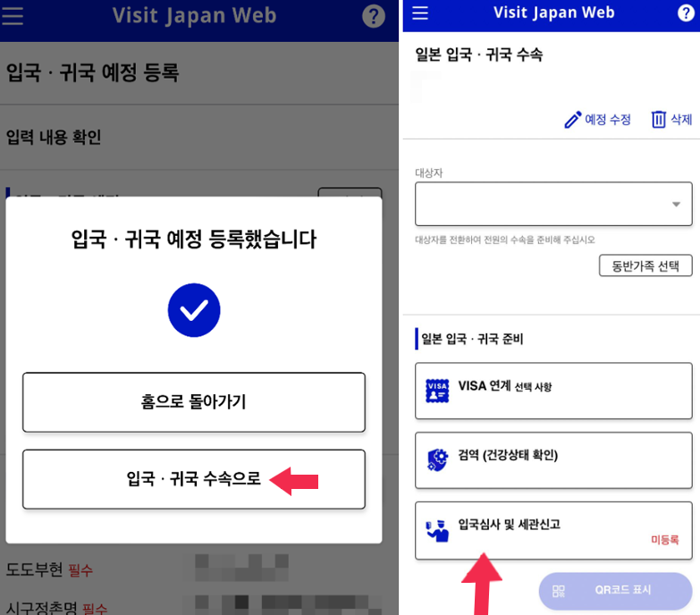Image resolution: width=700 pixels, height=615 pixels.
Task: Open hamburger menu on left screen
Action: (x=12, y=16)
